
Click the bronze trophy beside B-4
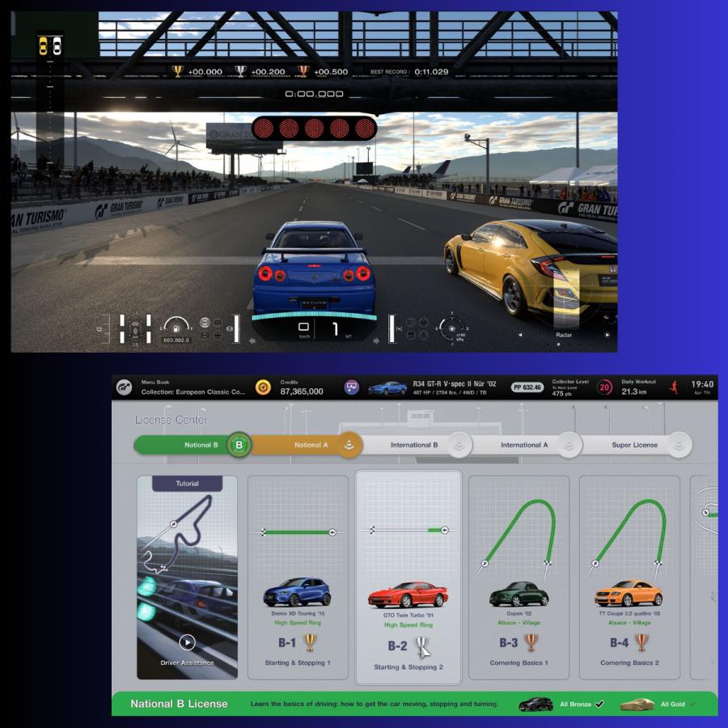[x=641, y=642]
